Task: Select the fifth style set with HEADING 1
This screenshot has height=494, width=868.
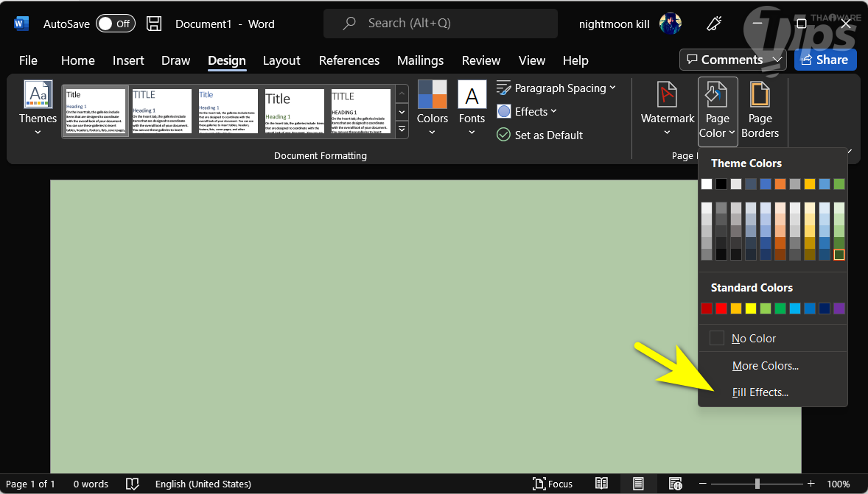Action: pos(361,110)
